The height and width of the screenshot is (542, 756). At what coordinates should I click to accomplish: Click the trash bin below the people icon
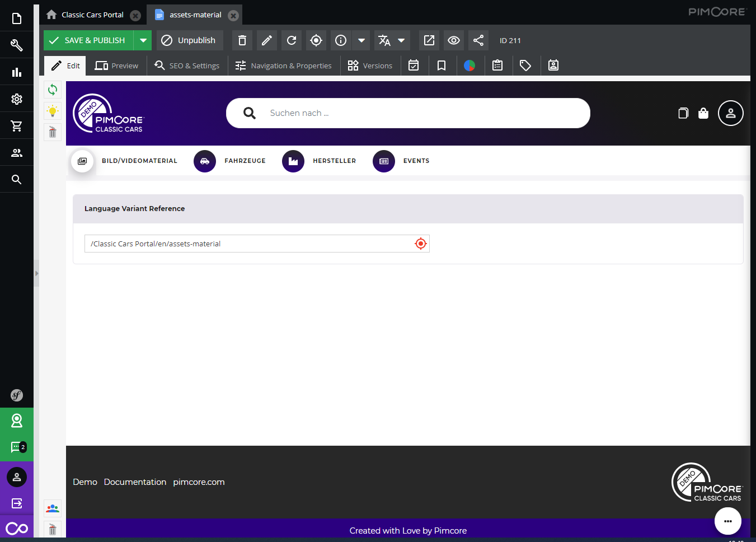pyautogui.click(x=53, y=529)
